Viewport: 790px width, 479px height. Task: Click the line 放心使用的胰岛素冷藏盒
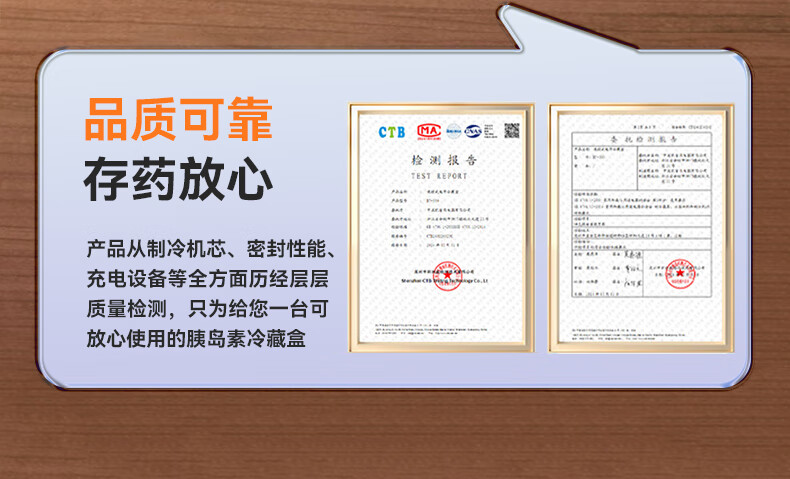[196, 338]
